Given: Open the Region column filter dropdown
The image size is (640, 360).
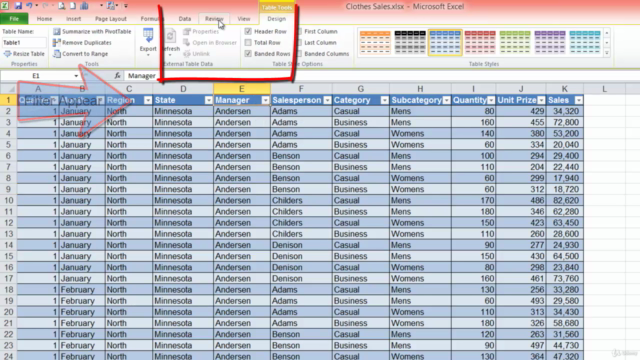Looking at the screenshot, I should (148, 100).
